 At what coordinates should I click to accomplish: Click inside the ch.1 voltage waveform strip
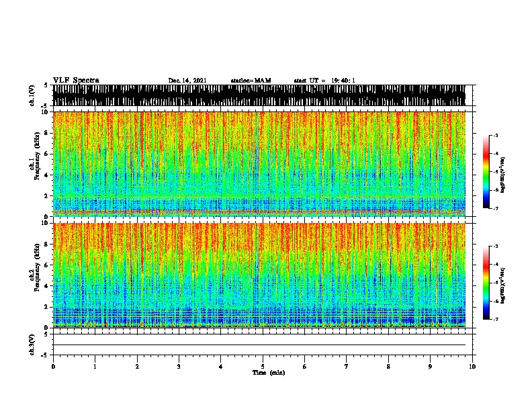coord(259,95)
